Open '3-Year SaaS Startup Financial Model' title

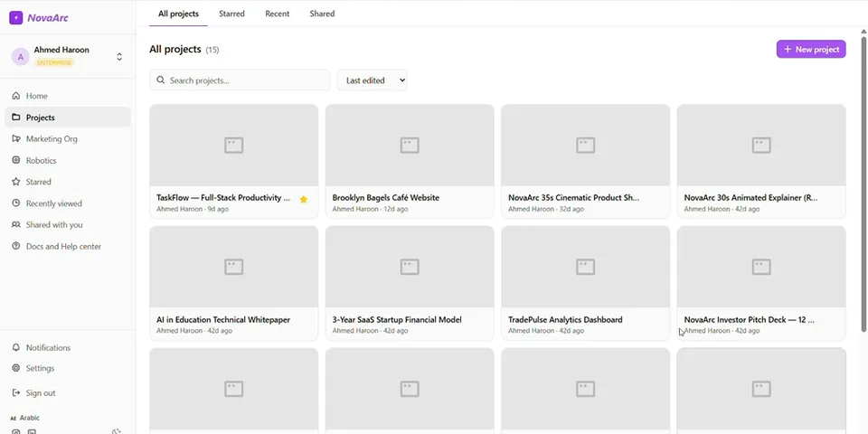(397, 319)
